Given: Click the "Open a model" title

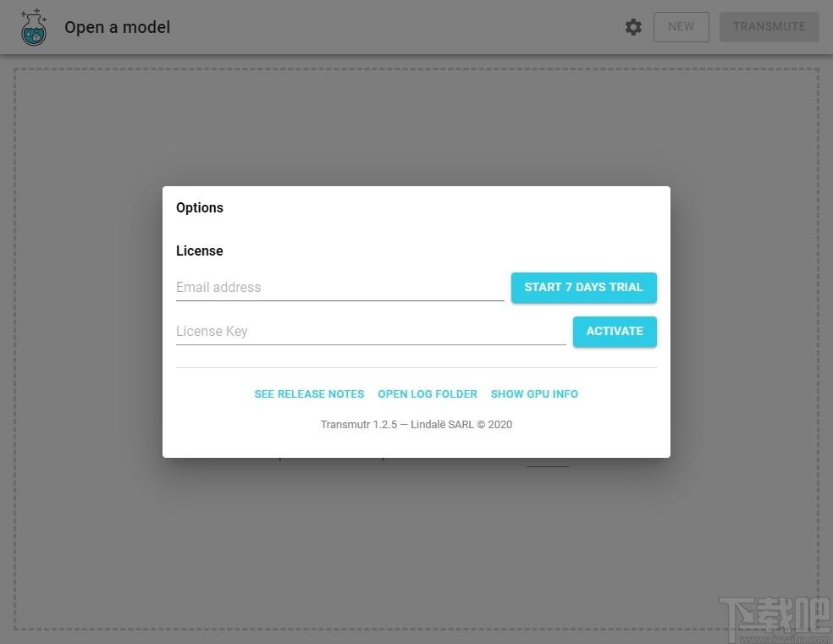Looking at the screenshot, I should [x=118, y=27].
